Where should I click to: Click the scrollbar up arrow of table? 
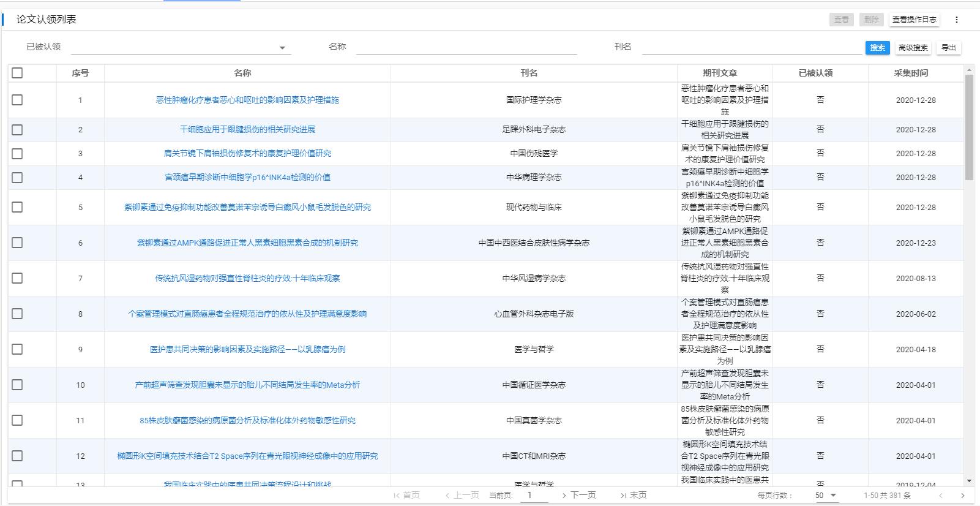(968, 70)
